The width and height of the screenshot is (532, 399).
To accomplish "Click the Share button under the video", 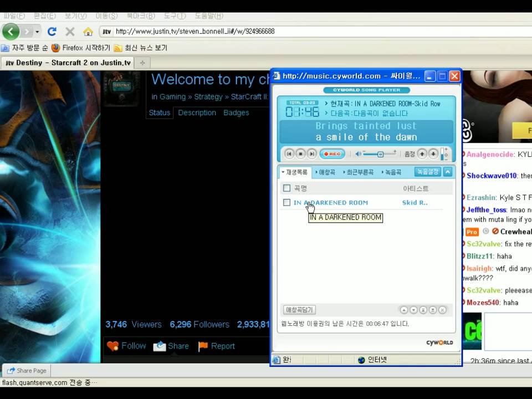I will [x=171, y=346].
